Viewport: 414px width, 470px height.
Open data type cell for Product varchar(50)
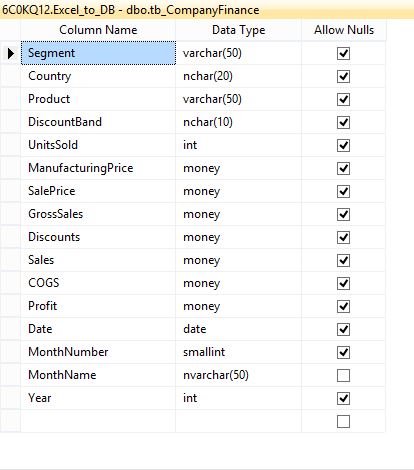point(238,99)
